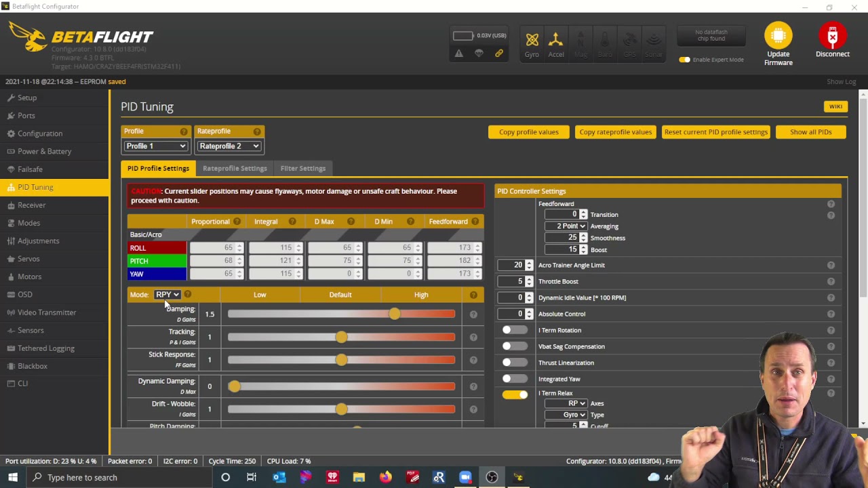The width and height of the screenshot is (868, 488).
Task: Click the Damping D Gains slider handle
Action: tap(395, 314)
